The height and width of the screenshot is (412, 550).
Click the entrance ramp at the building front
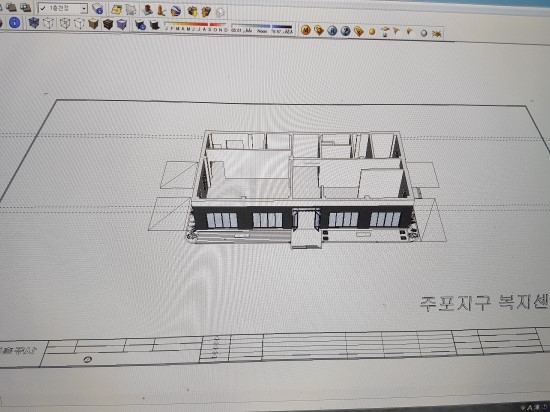click(x=307, y=239)
